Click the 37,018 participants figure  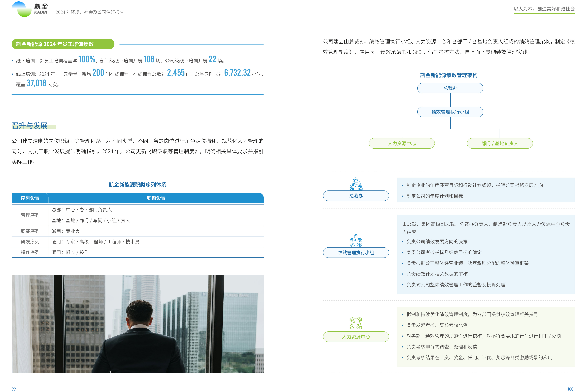click(37, 83)
